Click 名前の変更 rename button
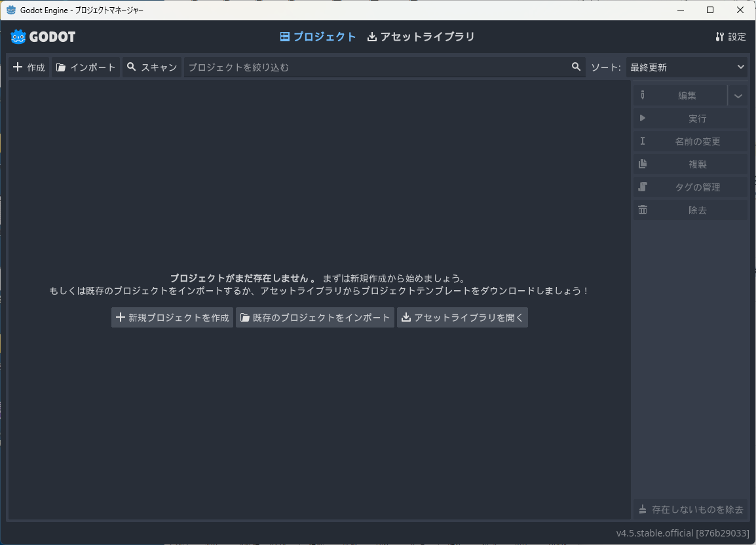 (x=690, y=141)
